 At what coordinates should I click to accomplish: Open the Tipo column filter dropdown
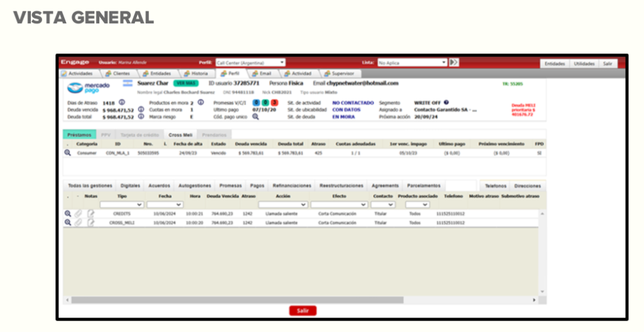pyautogui.click(x=121, y=204)
